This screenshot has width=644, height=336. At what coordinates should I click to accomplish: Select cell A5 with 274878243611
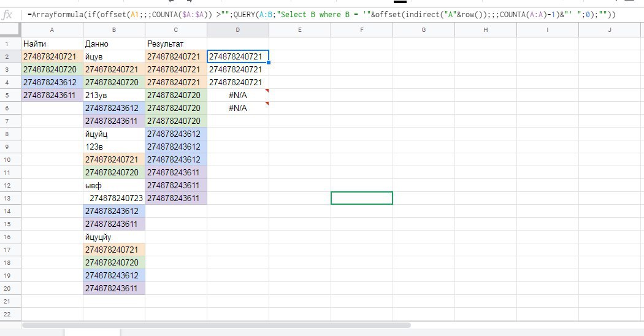coord(52,95)
